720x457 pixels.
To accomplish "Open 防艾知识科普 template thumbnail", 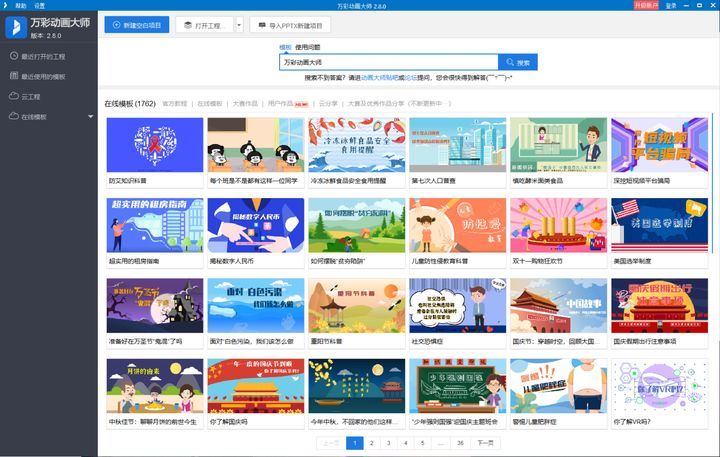I will pyautogui.click(x=155, y=145).
